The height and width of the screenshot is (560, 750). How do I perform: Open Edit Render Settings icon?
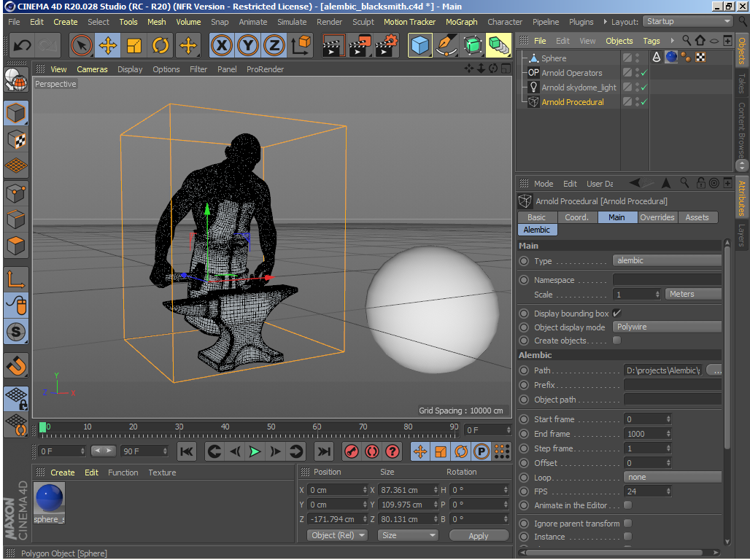tap(387, 46)
